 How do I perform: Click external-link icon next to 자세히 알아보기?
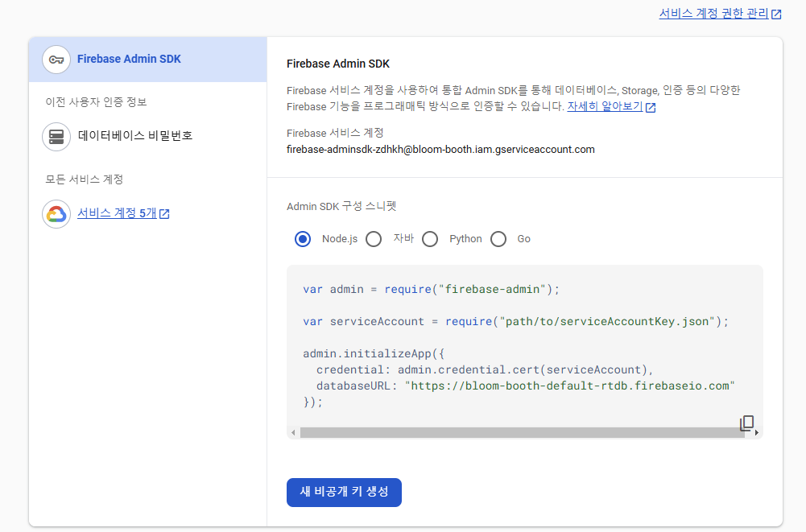pos(651,107)
